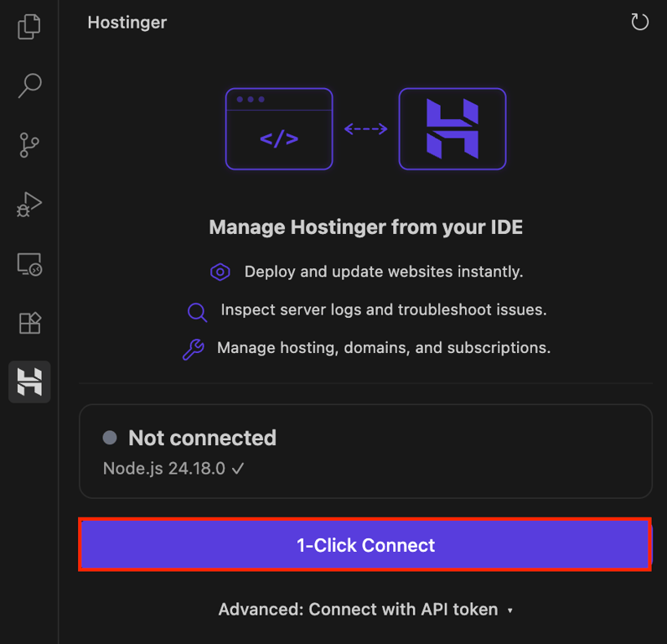Click the 'Manage Hostinger from your IDE' heading

pyautogui.click(x=366, y=227)
